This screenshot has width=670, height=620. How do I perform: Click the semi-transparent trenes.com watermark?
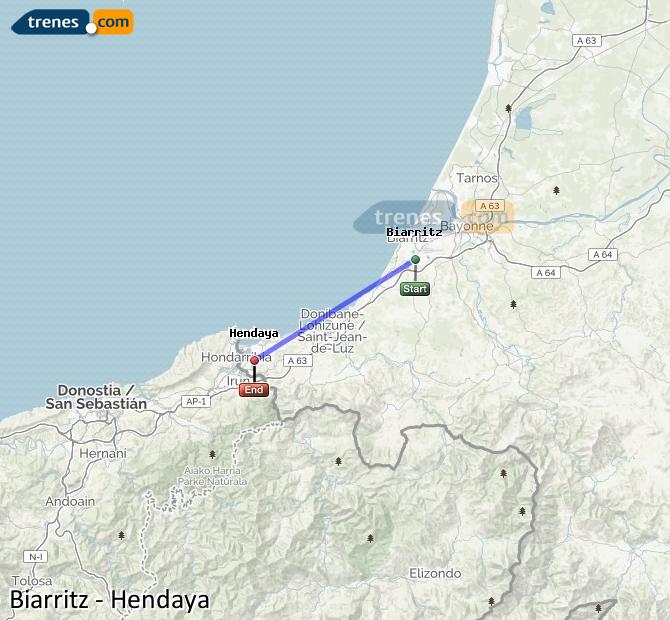pos(433,217)
